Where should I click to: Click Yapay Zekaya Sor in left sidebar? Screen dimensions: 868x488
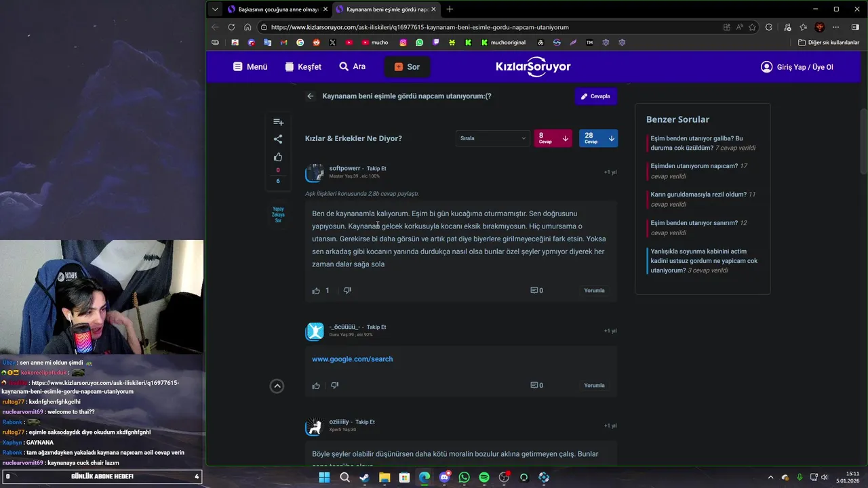tap(278, 214)
